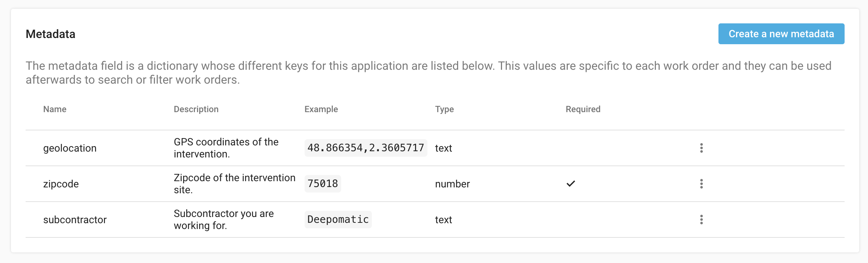Click the Metadata section heading

click(x=50, y=34)
